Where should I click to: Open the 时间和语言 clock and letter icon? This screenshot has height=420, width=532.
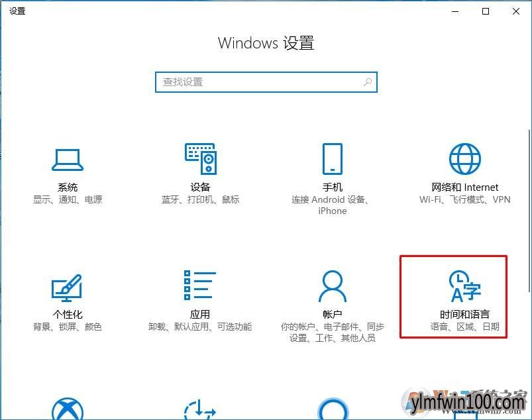click(x=465, y=286)
